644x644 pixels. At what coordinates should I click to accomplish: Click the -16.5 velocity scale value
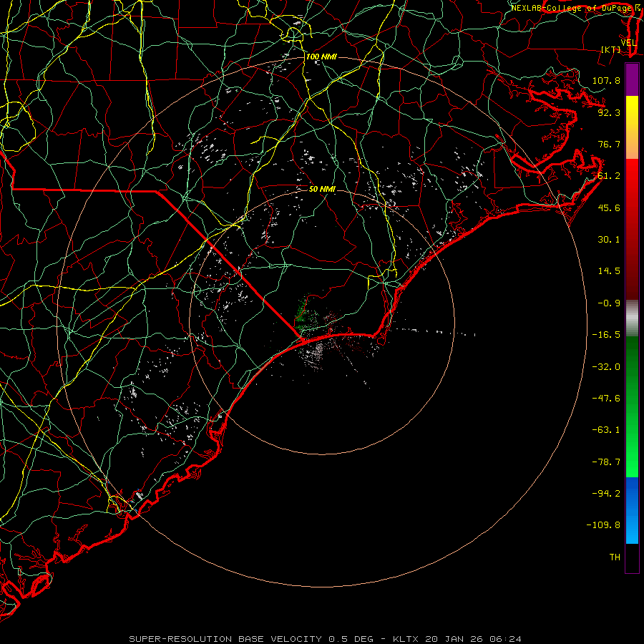[606, 335]
